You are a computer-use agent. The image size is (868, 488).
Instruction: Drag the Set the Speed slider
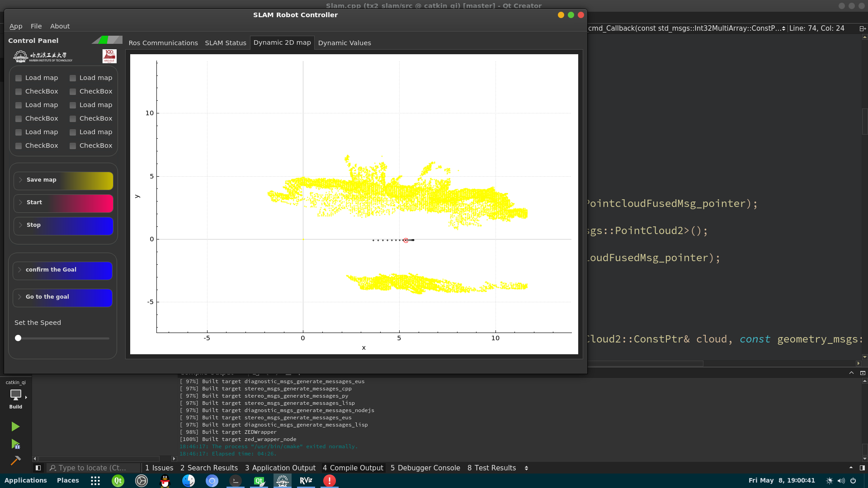point(18,338)
